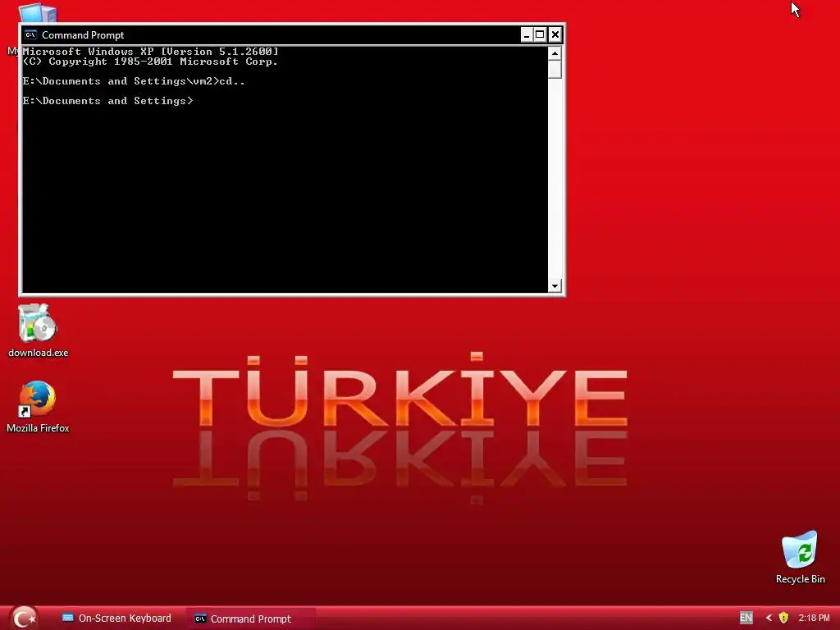840x630 pixels.
Task: Click the My Computer icon behind Command Prompt
Action: [38, 11]
